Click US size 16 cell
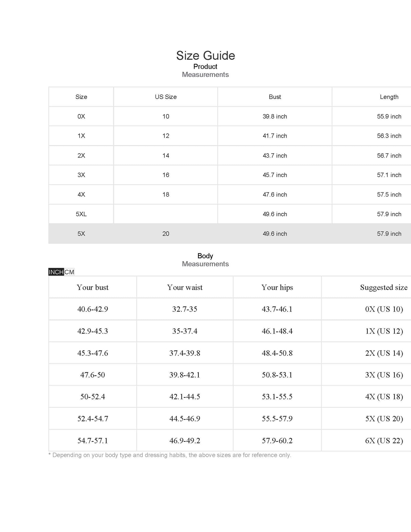The width and height of the screenshot is (411, 532). [166, 175]
